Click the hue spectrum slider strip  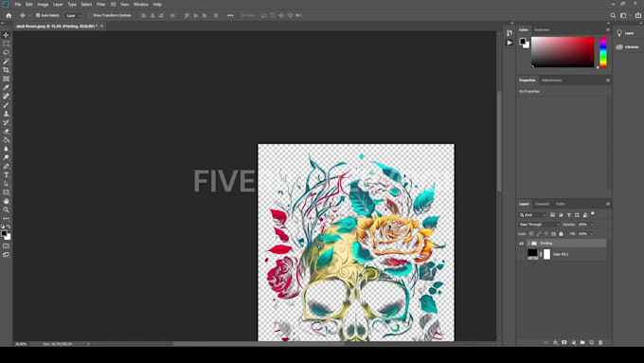(603, 52)
